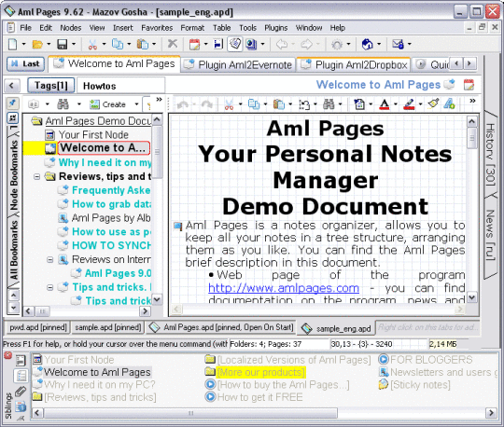Click the calendar date icon in main toolbar

coord(194,45)
